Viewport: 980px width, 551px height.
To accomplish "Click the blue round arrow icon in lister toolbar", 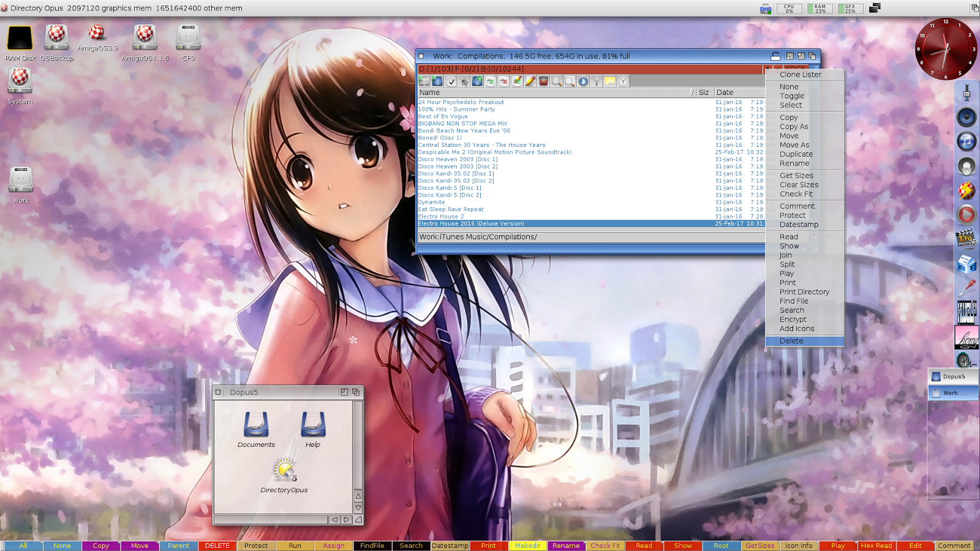I will (x=583, y=81).
